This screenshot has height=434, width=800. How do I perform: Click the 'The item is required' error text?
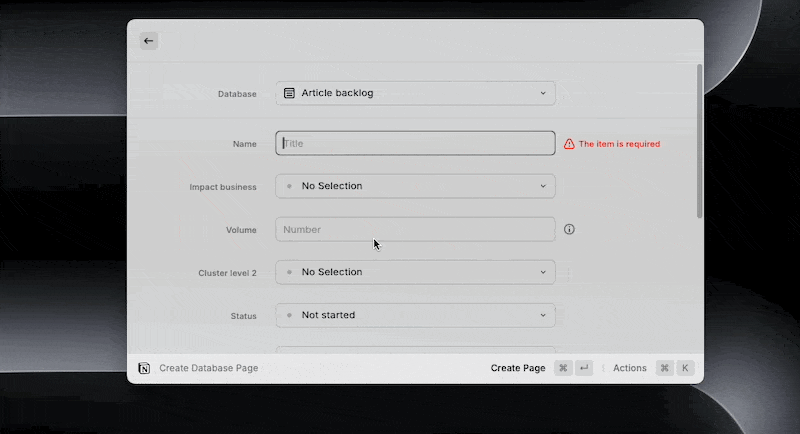(619, 144)
